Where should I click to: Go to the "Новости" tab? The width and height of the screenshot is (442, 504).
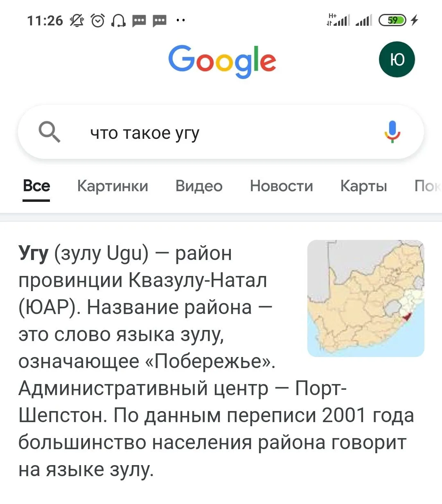coord(281,186)
